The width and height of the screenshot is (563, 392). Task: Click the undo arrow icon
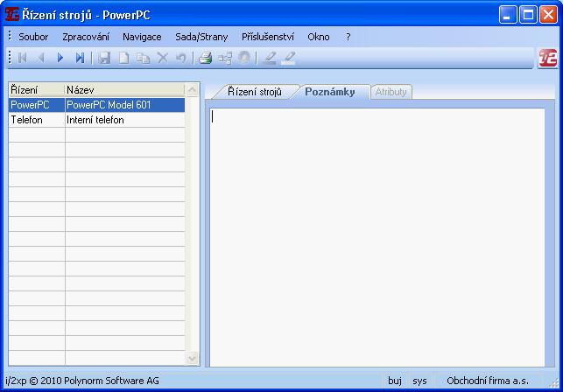(x=181, y=58)
